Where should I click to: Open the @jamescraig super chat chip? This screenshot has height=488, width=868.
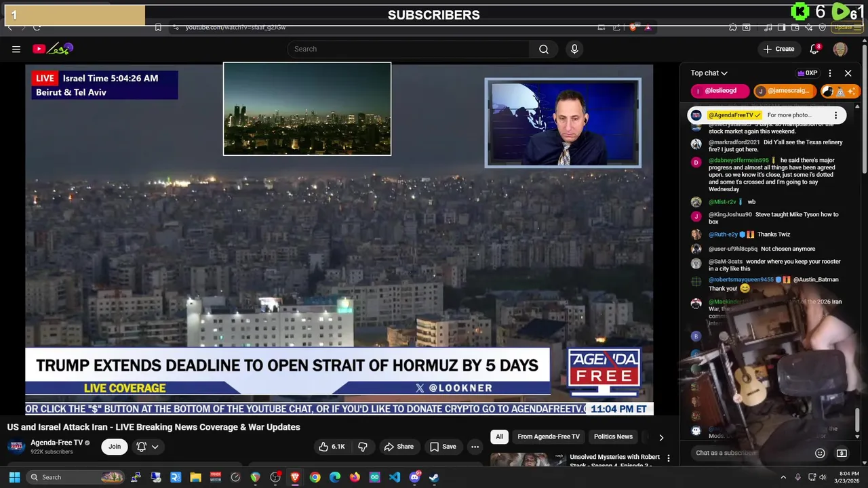[785, 91]
